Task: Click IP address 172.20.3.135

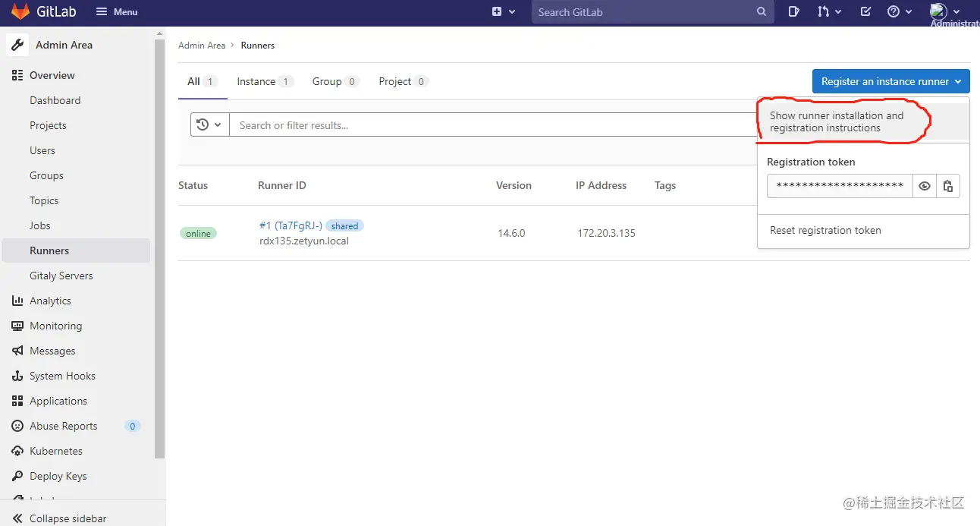Action: point(606,233)
